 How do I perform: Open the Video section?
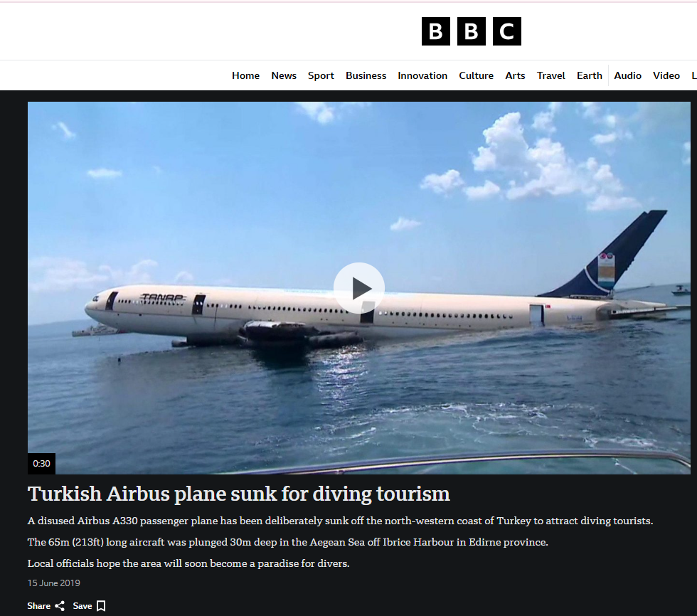coord(666,75)
